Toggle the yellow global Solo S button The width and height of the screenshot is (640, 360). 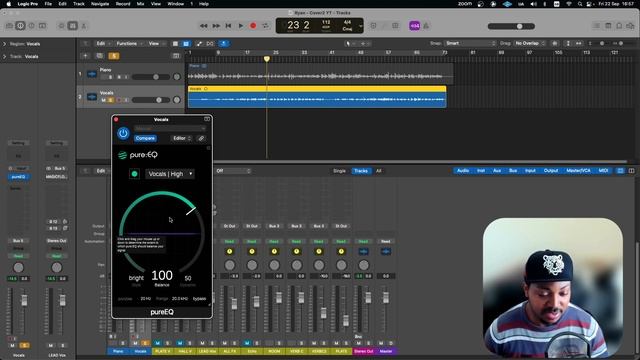coord(114,56)
